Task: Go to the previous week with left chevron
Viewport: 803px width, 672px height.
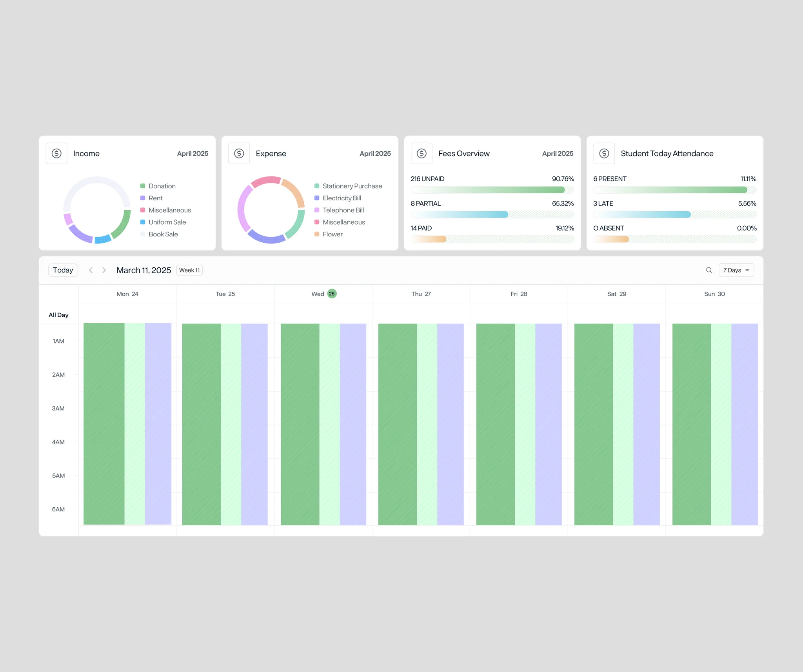Action: [x=91, y=270]
